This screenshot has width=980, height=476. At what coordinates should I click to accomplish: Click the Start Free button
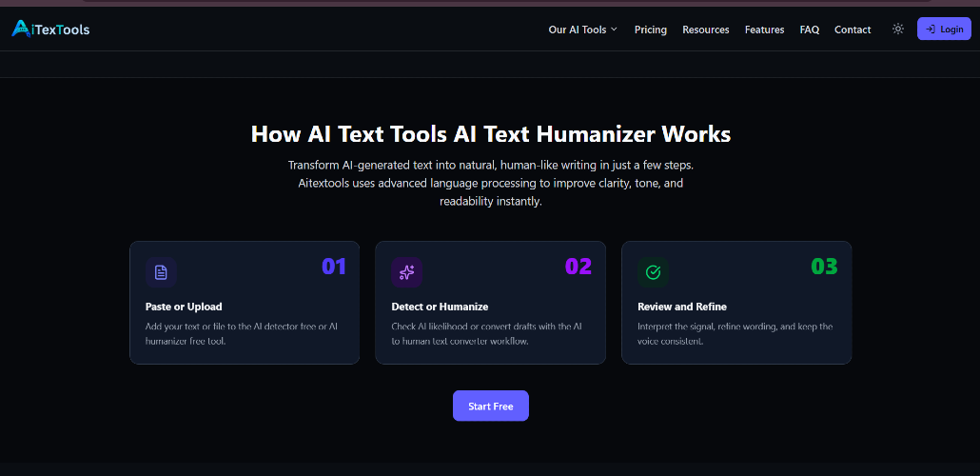coord(491,406)
